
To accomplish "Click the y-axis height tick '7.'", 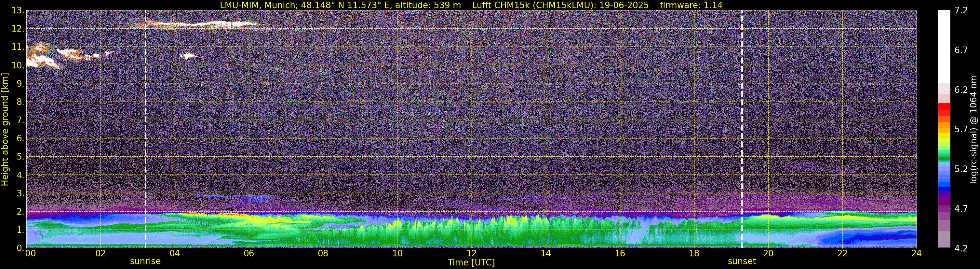I will (x=20, y=120).
